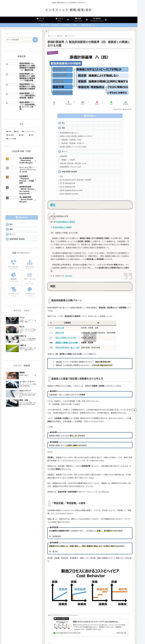Open popular article 回収期間法 Payback Period
The height and width of the screenshot is (644, 145).
click(22, 180)
